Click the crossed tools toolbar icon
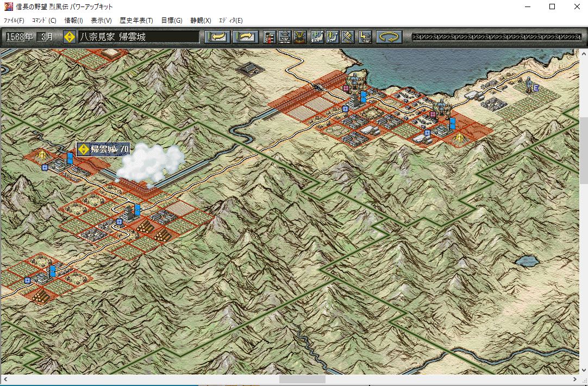Image resolution: width=588 pixels, height=386 pixels. pos(348,37)
